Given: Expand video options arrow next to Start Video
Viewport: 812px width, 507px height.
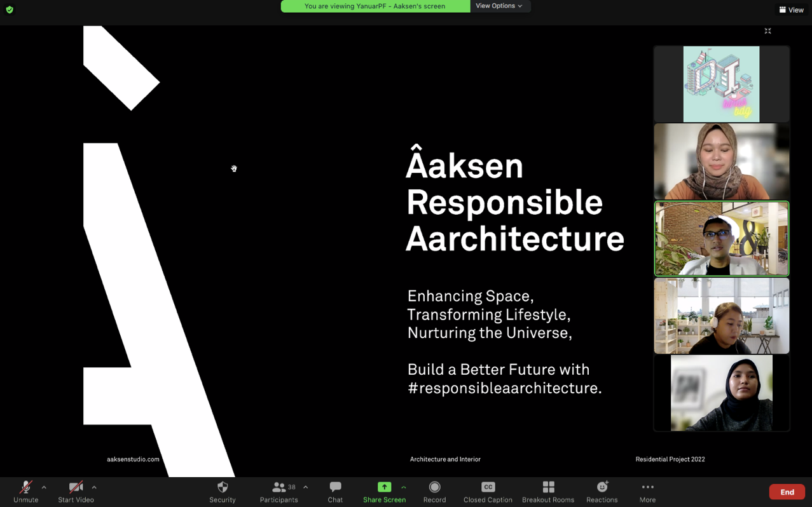Looking at the screenshot, I should [x=94, y=487].
